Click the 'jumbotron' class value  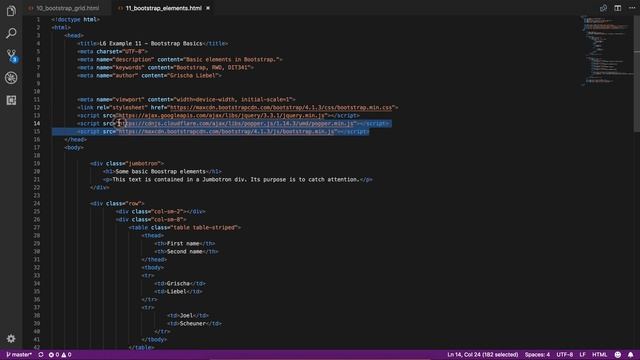pyautogui.click(x=143, y=163)
